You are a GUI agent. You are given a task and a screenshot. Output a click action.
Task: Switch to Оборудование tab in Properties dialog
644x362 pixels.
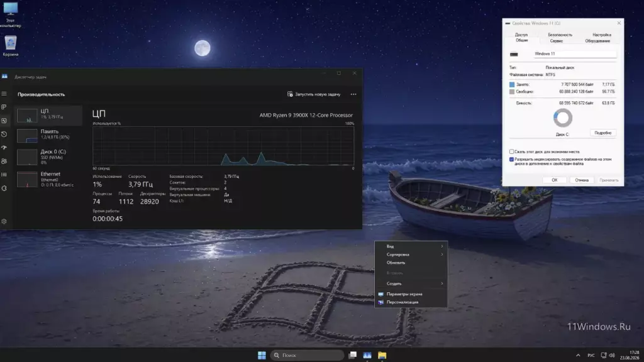coord(597,41)
